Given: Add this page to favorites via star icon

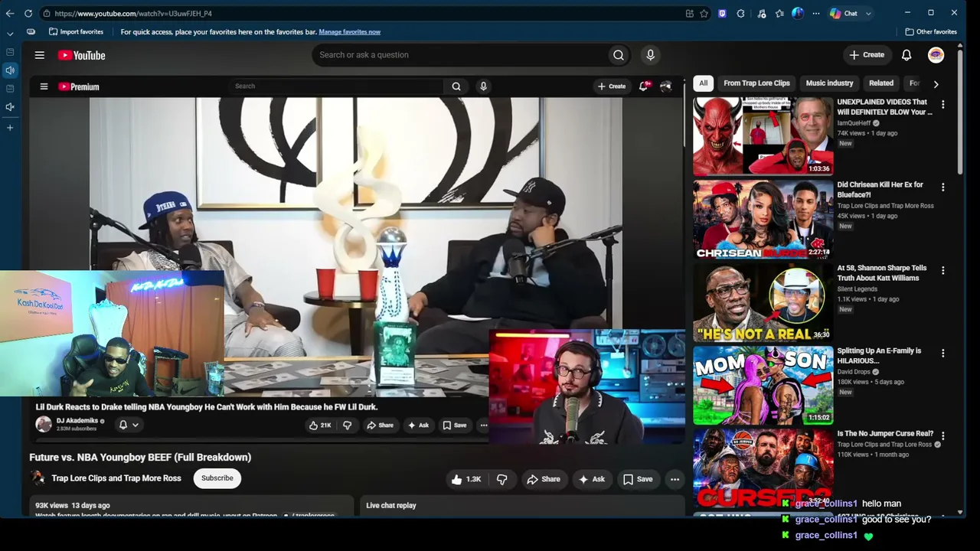Looking at the screenshot, I should (704, 13).
